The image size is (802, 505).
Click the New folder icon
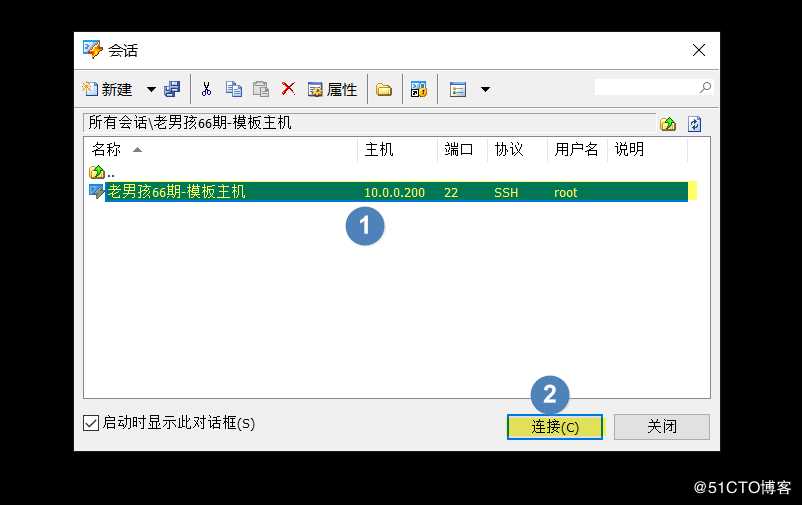[x=384, y=90]
